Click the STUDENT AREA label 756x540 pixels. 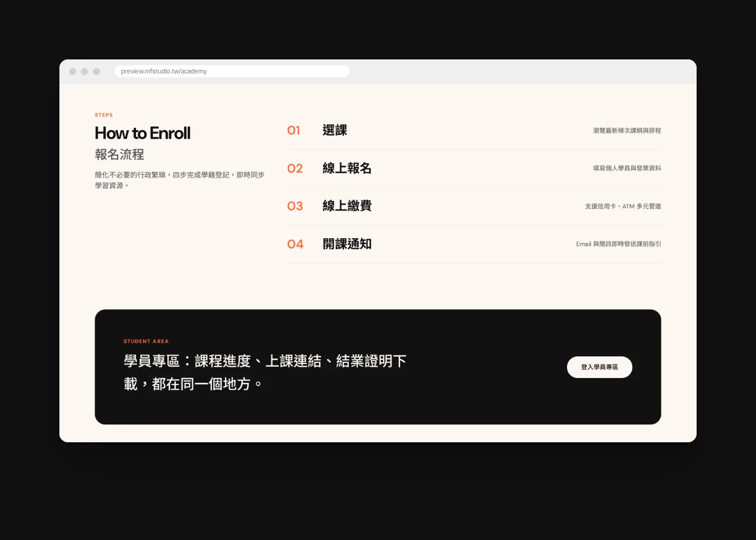click(146, 341)
